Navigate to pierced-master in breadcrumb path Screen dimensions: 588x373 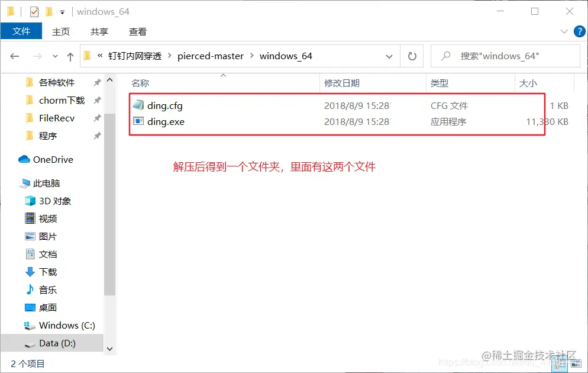point(211,56)
